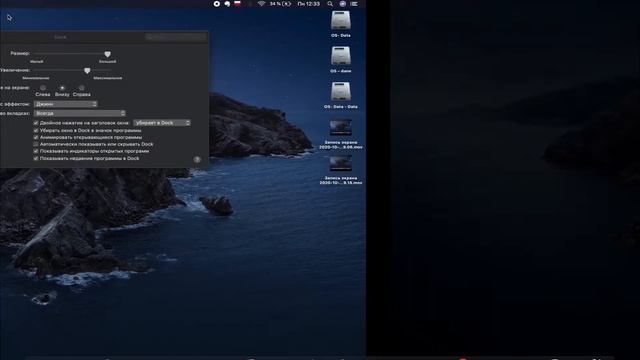Select the Справа dock position radio
The height and width of the screenshot is (360, 640).
(82, 88)
